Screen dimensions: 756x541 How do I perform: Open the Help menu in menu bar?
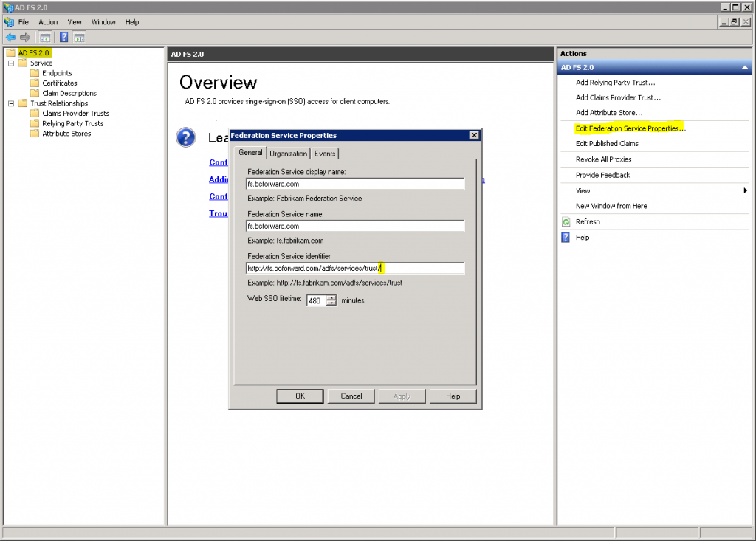(132, 22)
